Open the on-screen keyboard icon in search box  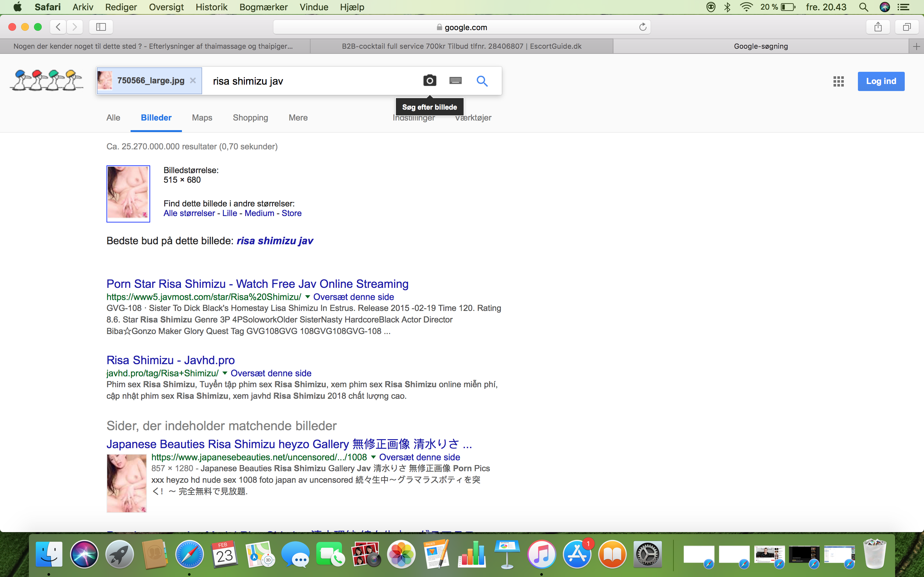455,80
